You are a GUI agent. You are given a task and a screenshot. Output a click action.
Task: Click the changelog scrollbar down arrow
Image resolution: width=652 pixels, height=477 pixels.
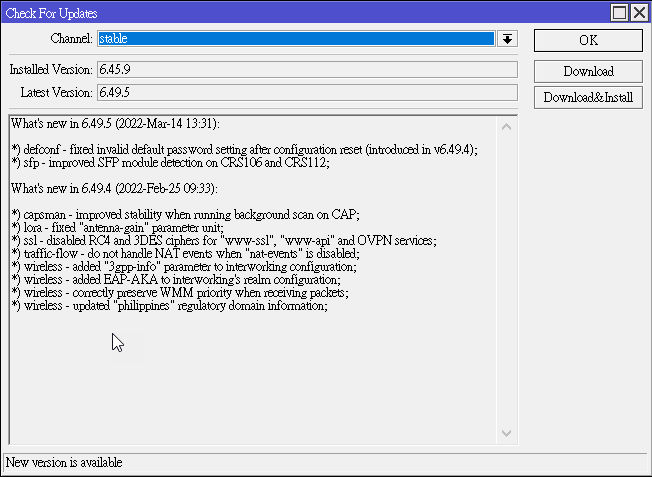(506, 433)
